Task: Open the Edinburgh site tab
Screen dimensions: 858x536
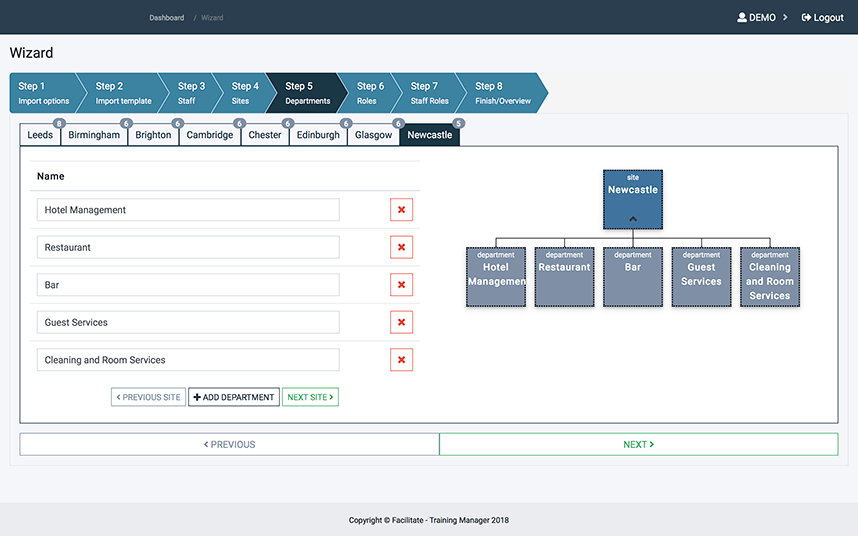Action: tap(318, 135)
